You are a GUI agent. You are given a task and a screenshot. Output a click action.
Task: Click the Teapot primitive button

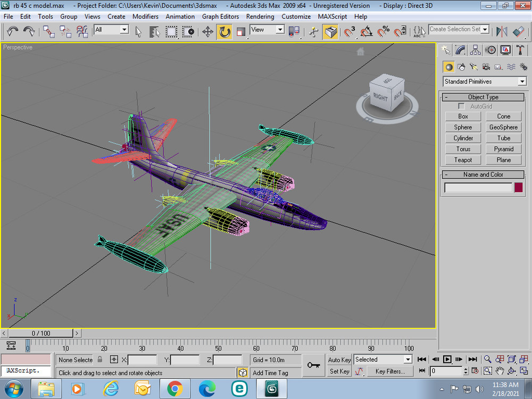click(x=463, y=160)
